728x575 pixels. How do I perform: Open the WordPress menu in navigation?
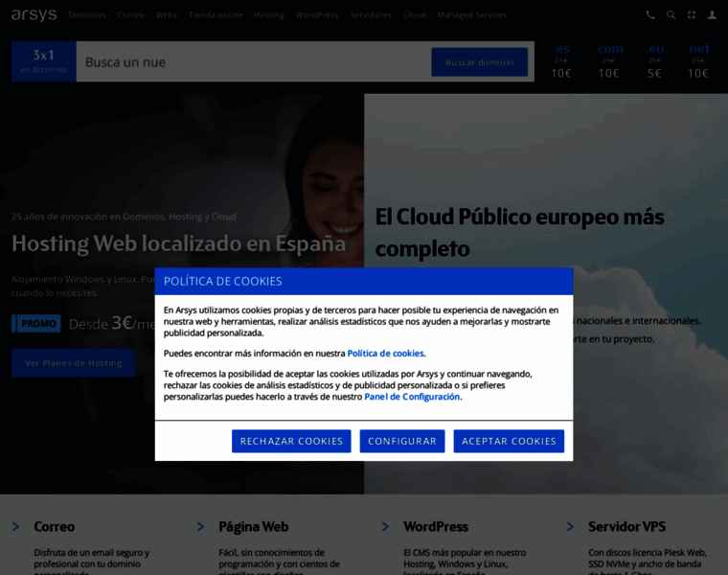pos(317,15)
